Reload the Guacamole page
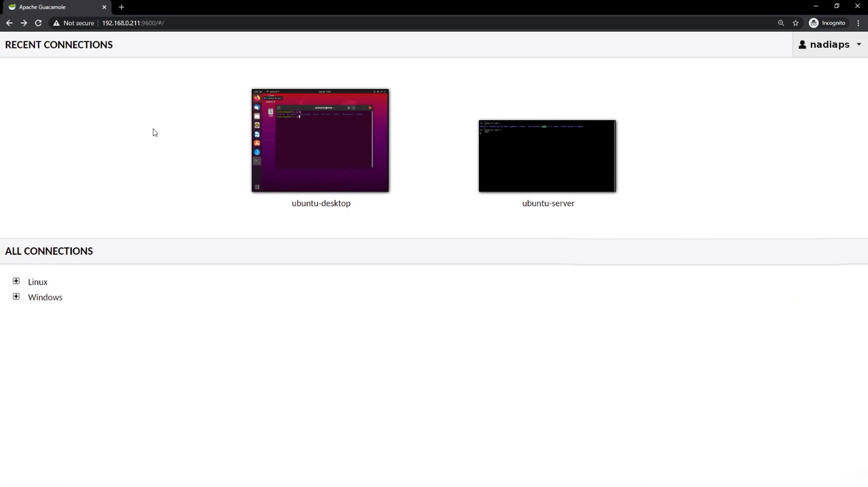Viewport: 868px width, 487px height. (x=38, y=23)
